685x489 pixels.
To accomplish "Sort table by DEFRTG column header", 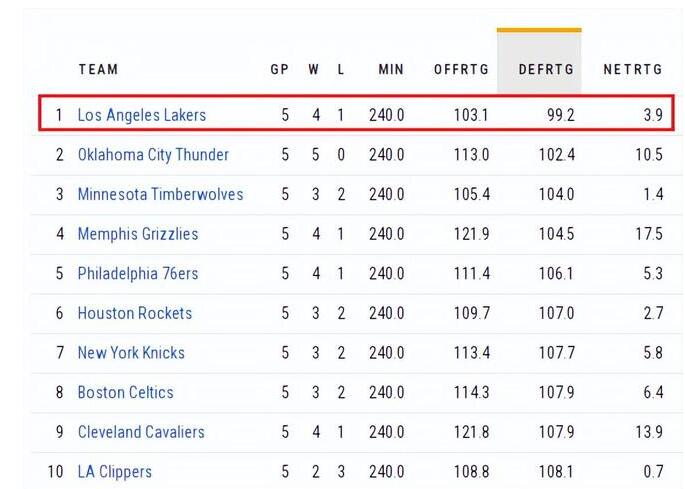I will (546, 70).
